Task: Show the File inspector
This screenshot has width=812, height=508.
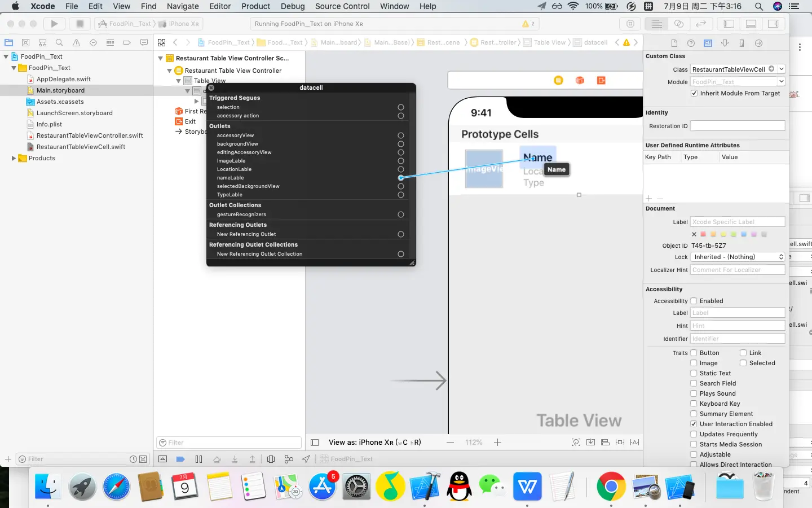Action: pyautogui.click(x=674, y=43)
